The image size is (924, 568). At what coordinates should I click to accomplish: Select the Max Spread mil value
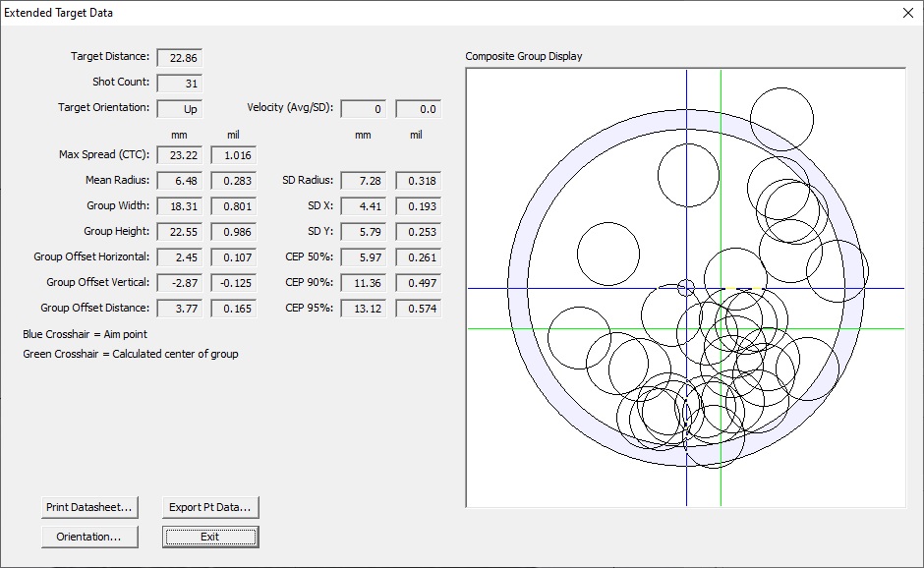tap(233, 155)
